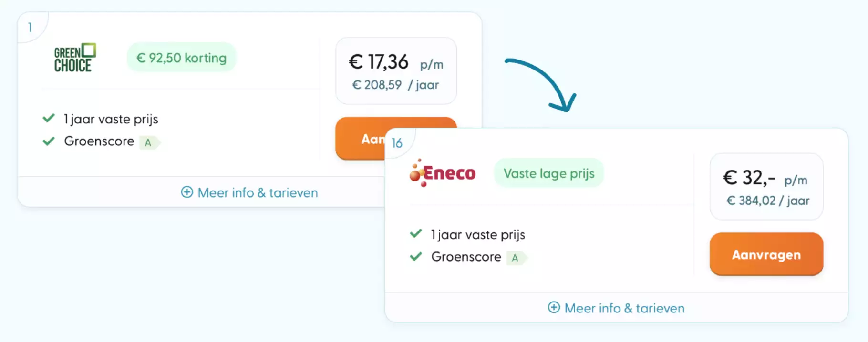
Task: Click checkmark beside Eneco 1 jaar vaste prijs
Action: tap(416, 233)
